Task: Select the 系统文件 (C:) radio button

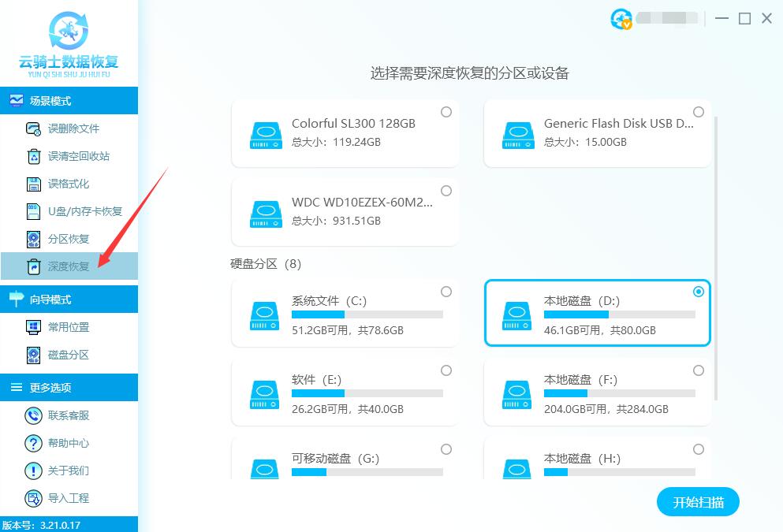Action: click(446, 292)
